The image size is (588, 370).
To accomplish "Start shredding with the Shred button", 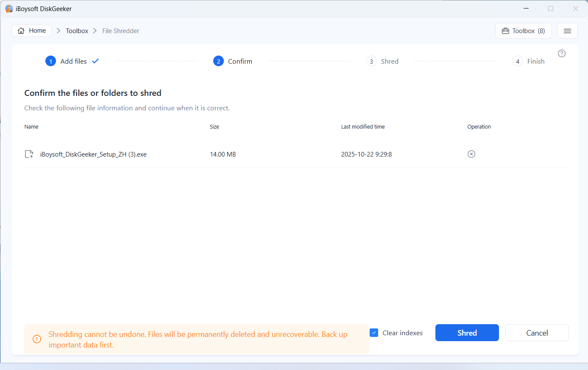I will point(467,333).
